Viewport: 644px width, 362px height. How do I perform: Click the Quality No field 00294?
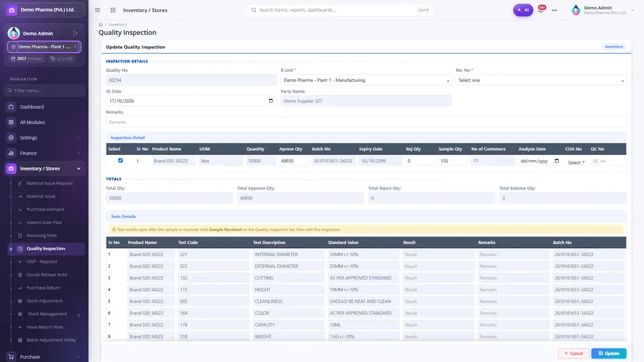[x=191, y=80]
